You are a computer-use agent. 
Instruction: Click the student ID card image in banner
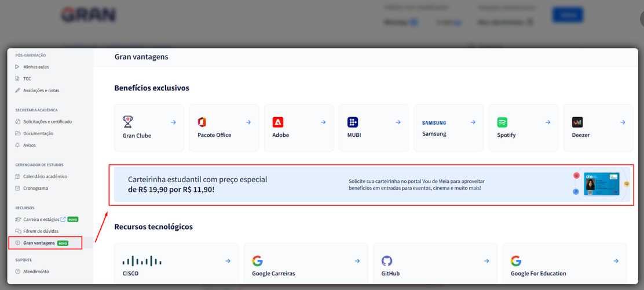[x=602, y=184]
